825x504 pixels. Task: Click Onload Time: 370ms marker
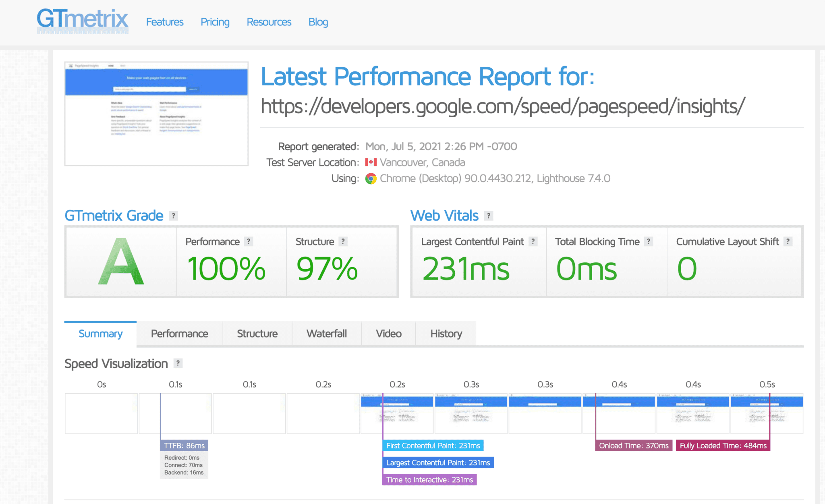[634, 446]
